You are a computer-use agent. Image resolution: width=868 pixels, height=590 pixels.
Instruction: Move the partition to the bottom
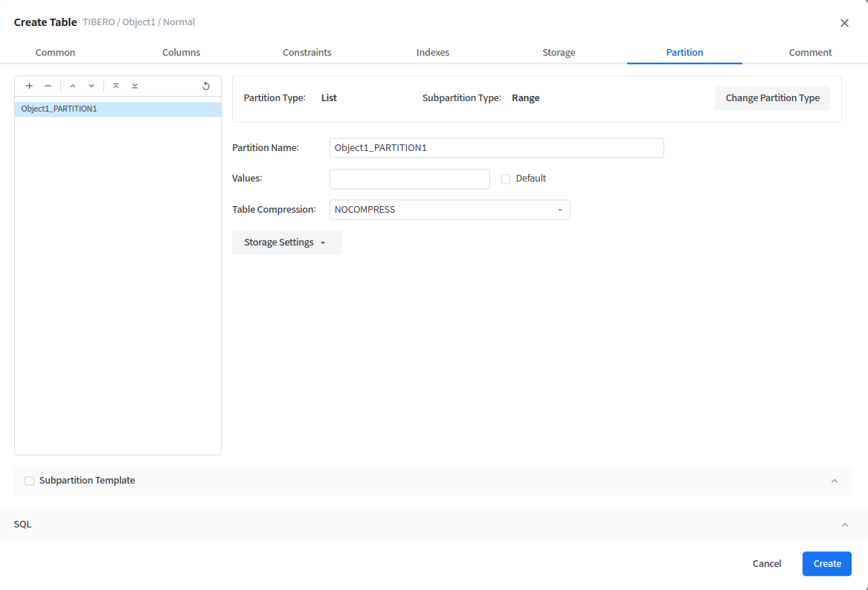(135, 86)
